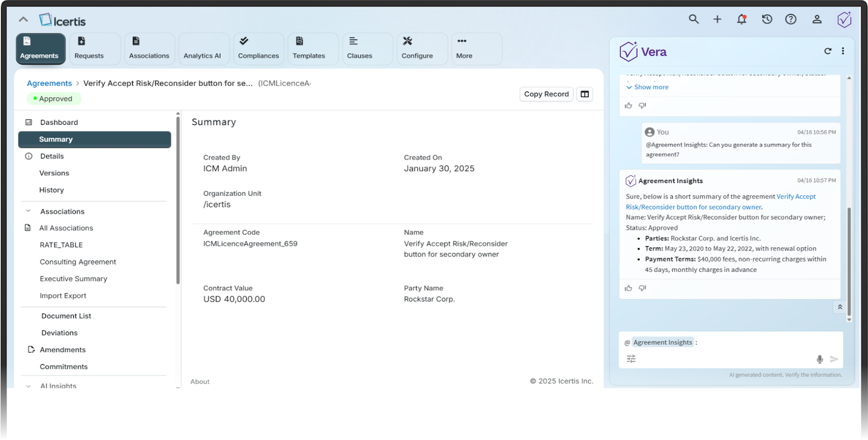Open the user profile icon

[816, 19]
